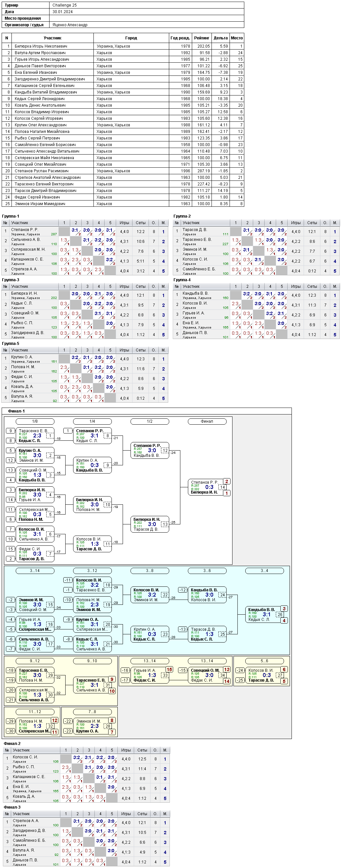Click the Сеты column header in Группа-2

pyautogui.click(x=312, y=223)
